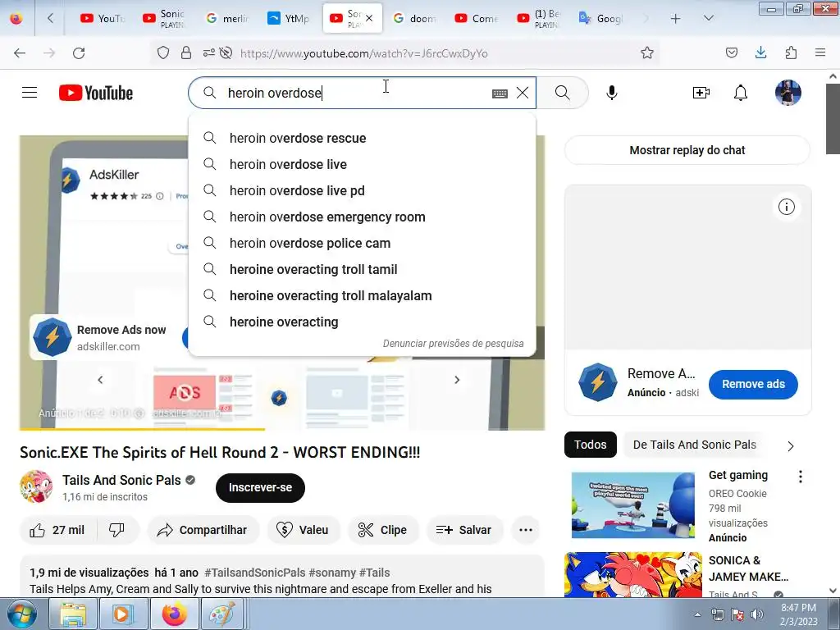Open the Firefox extensions puzzle icon
Screen dimensions: 840x630
791,52
